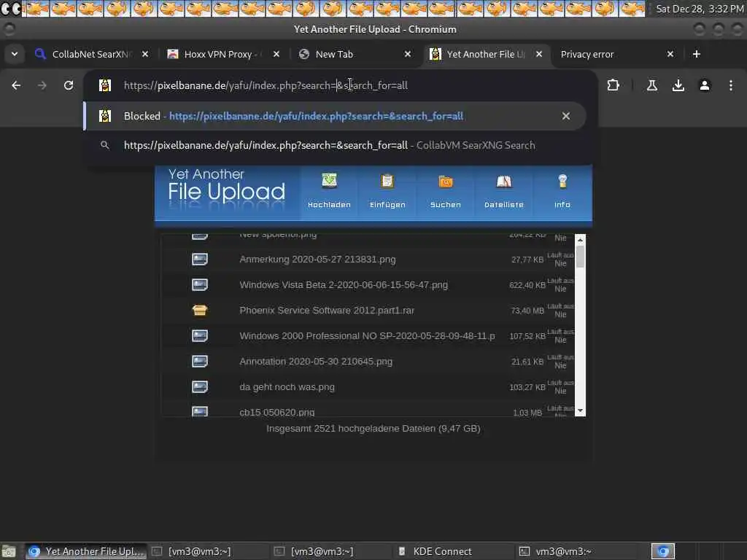Click the URL address bar field
Viewport: 747px width, 560px height.
(x=340, y=85)
